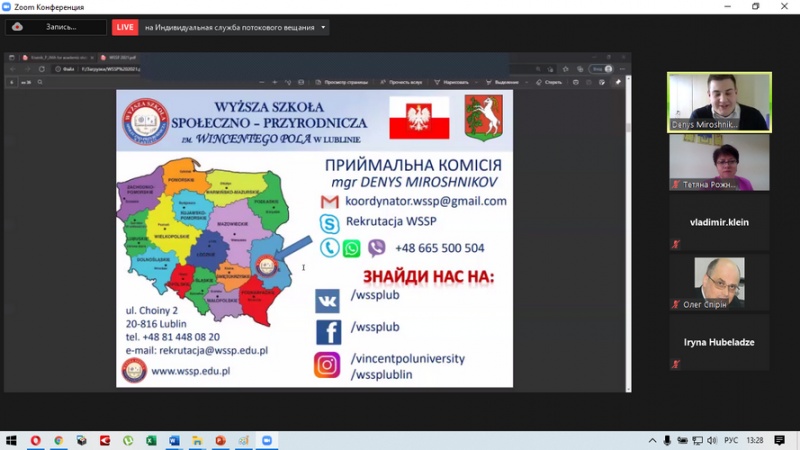
Task: Open Excel from the taskbar
Action: (151, 440)
